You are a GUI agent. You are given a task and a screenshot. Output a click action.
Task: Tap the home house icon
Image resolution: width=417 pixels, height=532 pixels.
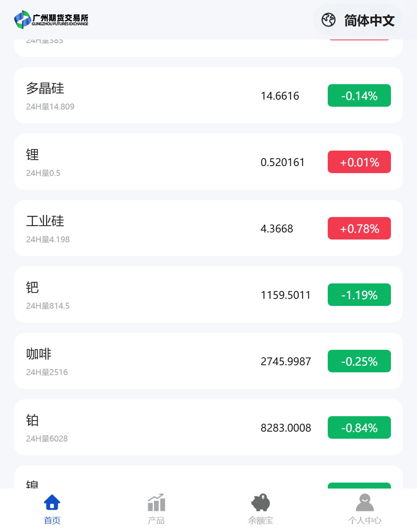click(x=52, y=503)
